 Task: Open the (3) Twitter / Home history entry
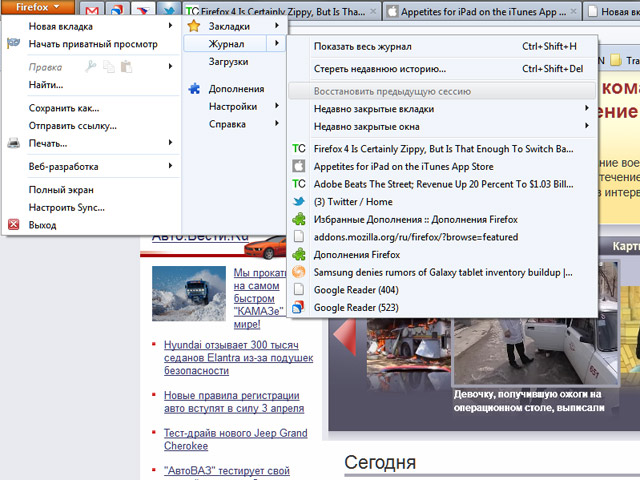click(442, 202)
